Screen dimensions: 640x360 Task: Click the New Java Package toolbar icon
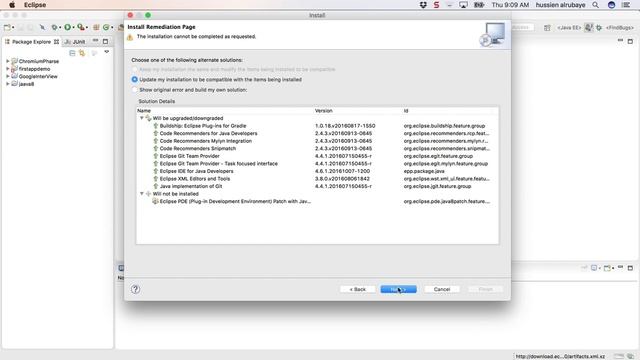[x=96, y=27]
